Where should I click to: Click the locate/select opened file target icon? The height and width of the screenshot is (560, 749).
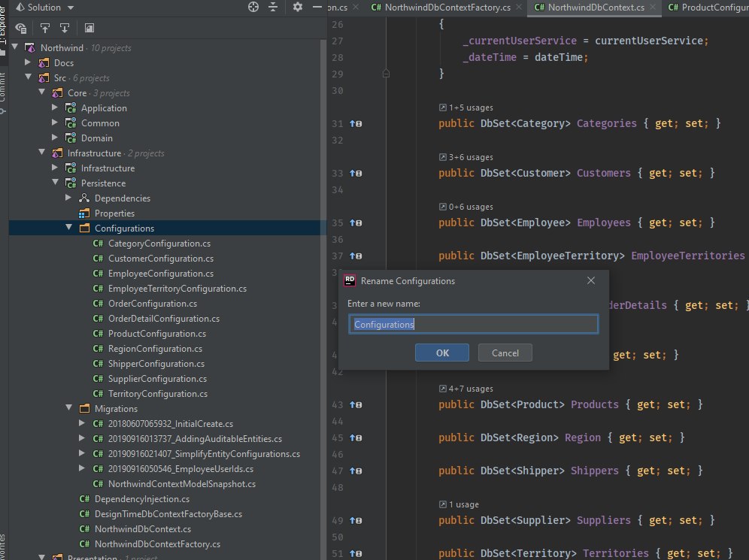(x=253, y=8)
